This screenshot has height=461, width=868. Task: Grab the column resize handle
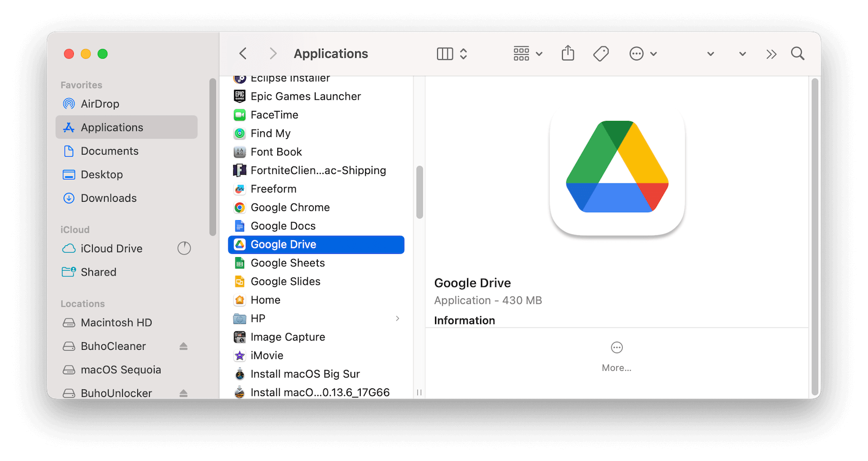[x=419, y=392]
